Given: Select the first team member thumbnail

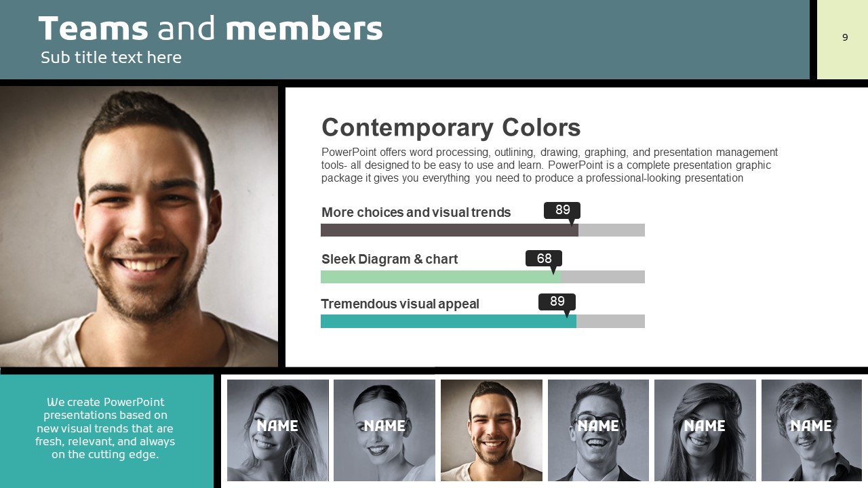Looking at the screenshot, I should pyautogui.click(x=278, y=430).
